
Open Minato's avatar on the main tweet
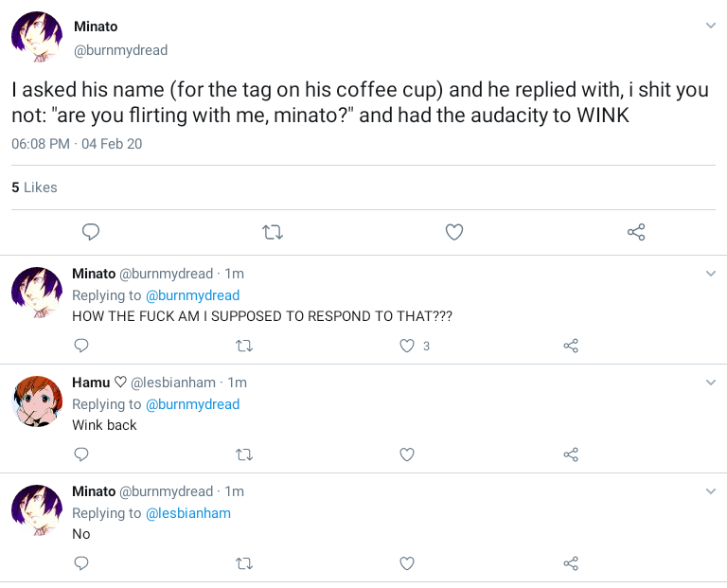coord(36,38)
